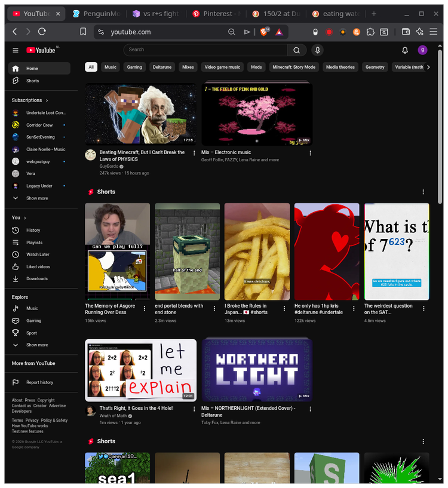Select the Deltarune filter chip
Image resolution: width=448 pixels, height=488 pixels.
tap(162, 67)
